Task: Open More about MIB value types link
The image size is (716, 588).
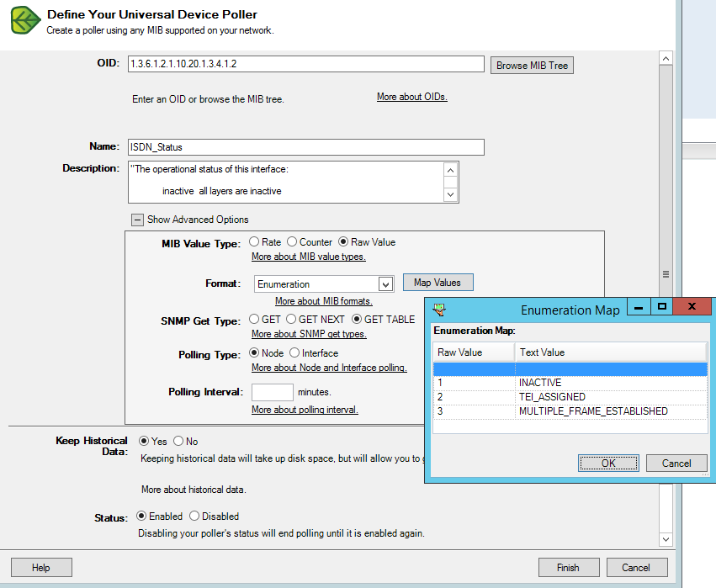Action: (x=309, y=257)
